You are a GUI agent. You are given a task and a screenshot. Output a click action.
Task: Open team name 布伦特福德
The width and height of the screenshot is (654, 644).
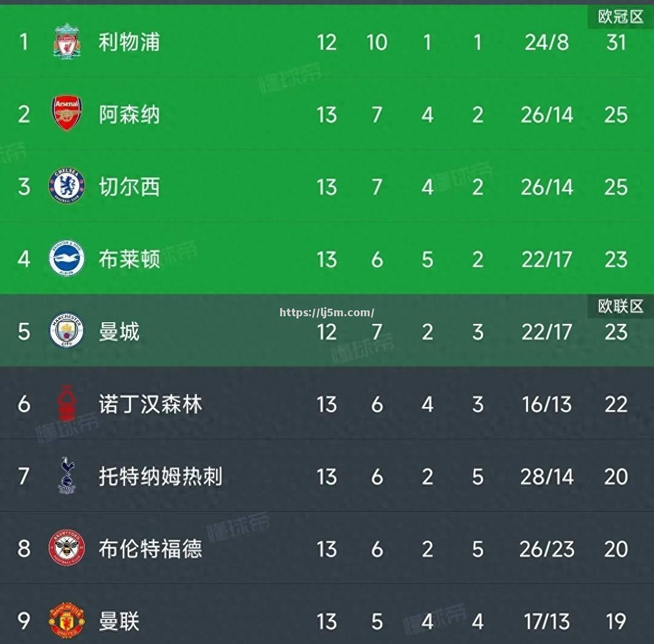point(150,549)
